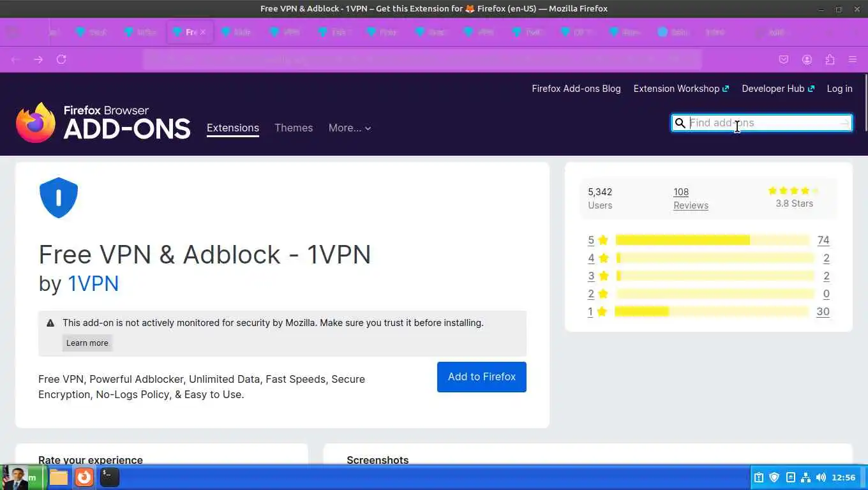Close the active Firefox tab with its X
This screenshot has height=490, width=868.
pyautogui.click(x=203, y=32)
